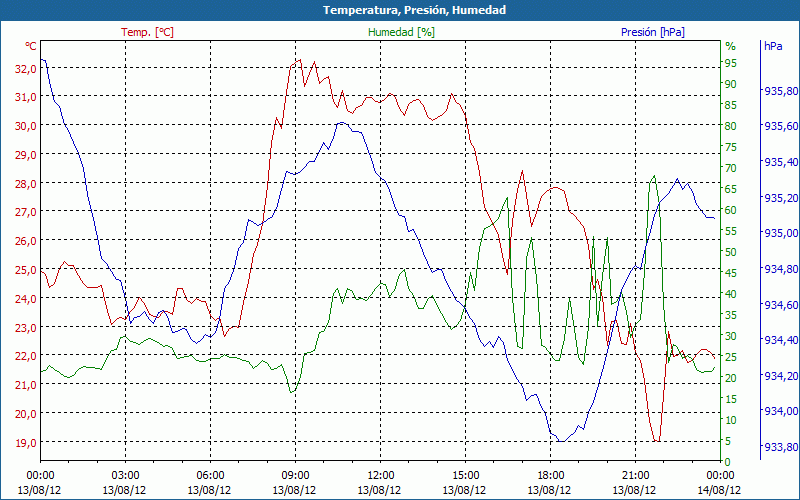The width and height of the screenshot is (800, 500).
Task: Click the '65' humidity axis value
Action: click(731, 189)
